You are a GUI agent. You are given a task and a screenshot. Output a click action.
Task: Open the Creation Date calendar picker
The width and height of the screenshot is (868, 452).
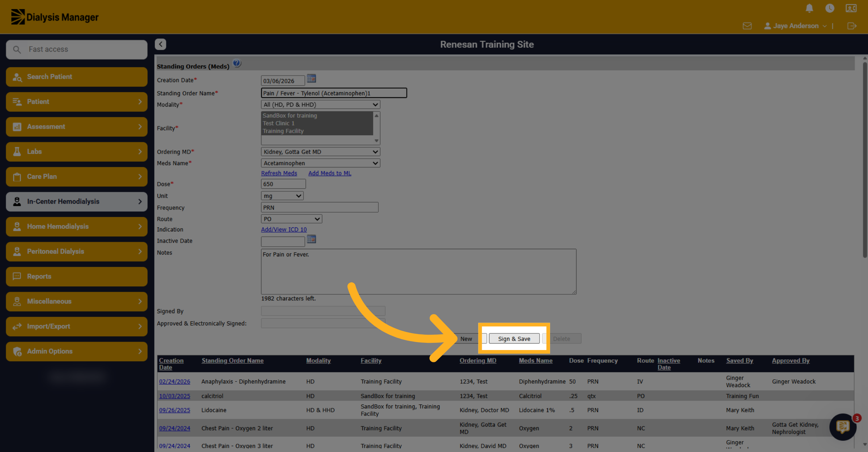[x=311, y=78]
